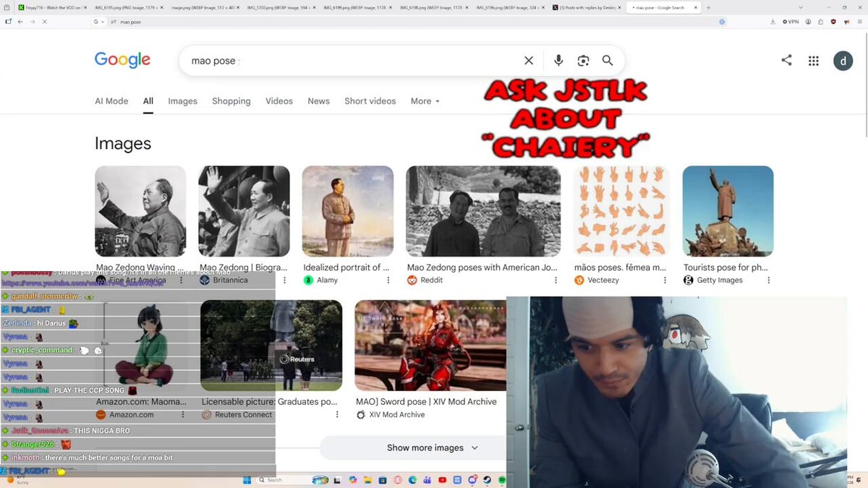The image size is (868, 488).
Task: Open 'Mao Zedong poses with American Jo...' link
Action: [x=483, y=267]
